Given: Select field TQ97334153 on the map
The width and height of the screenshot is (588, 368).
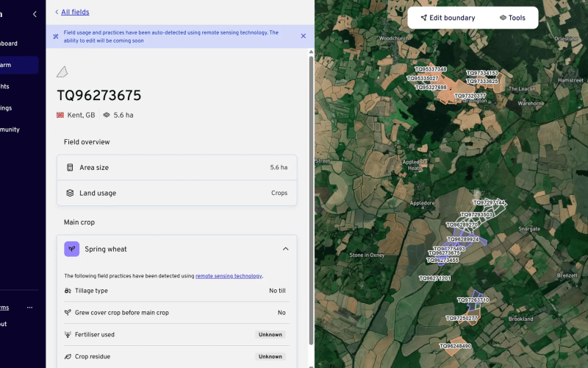Looking at the screenshot, I should coord(482,73).
